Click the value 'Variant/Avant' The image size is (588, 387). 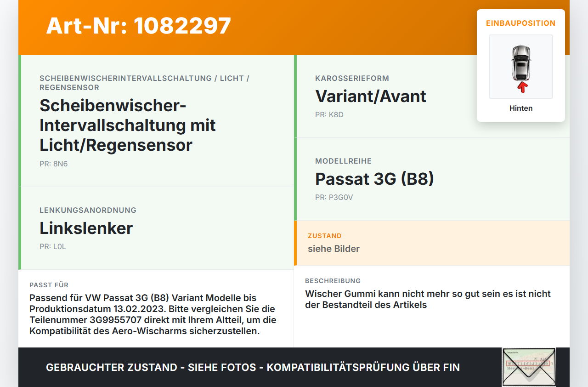pos(371,96)
